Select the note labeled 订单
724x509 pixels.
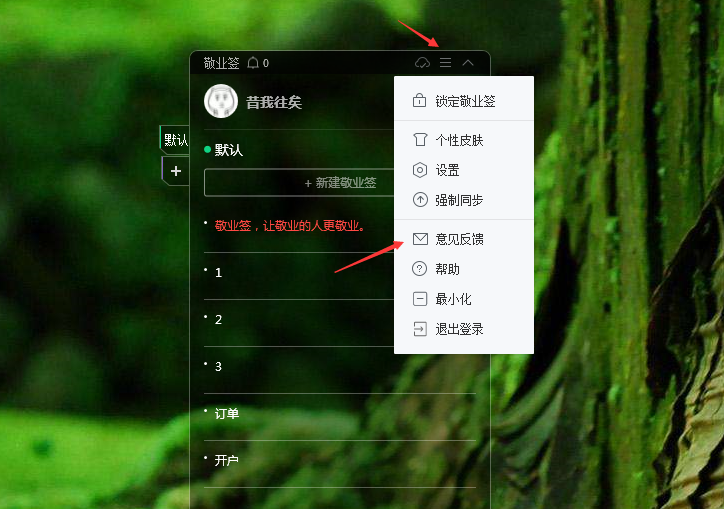[227, 413]
